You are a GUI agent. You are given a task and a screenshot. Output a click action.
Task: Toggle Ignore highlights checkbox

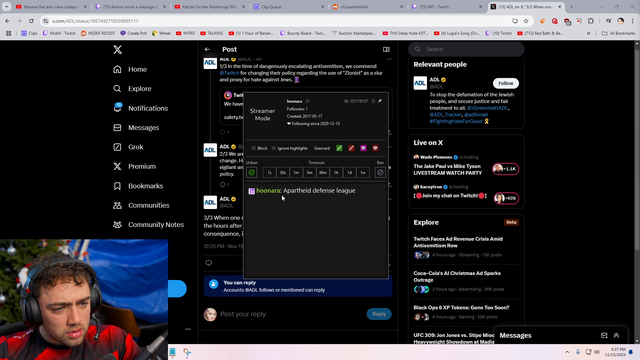[273, 148]
